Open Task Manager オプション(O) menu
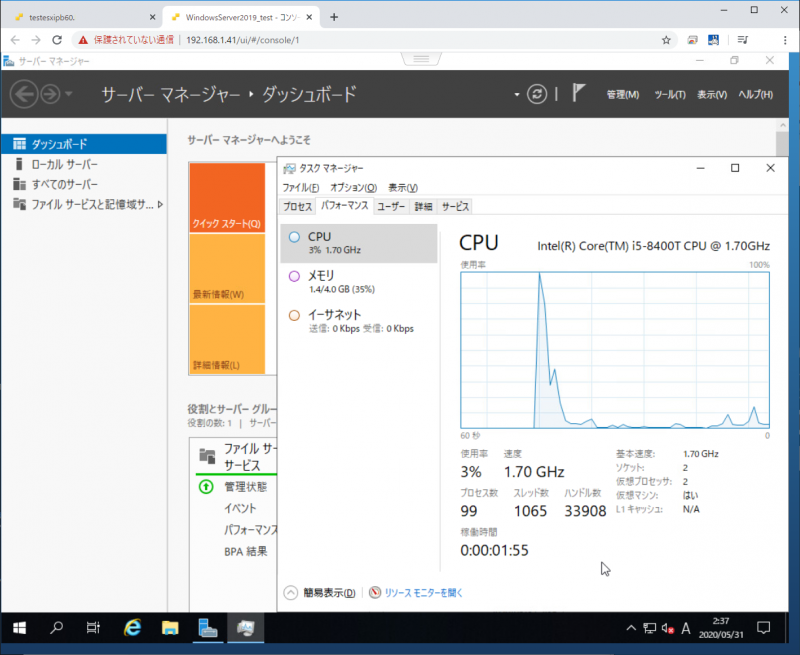 (x=353, y=188)
